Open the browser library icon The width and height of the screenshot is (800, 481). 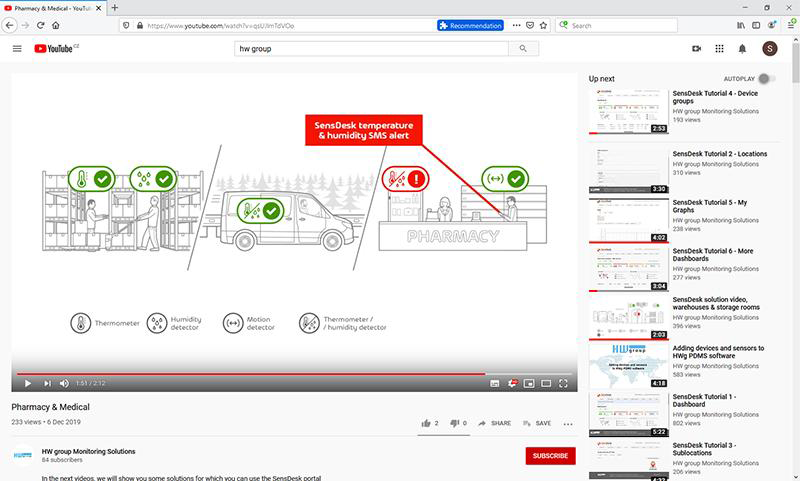point(741,25)
